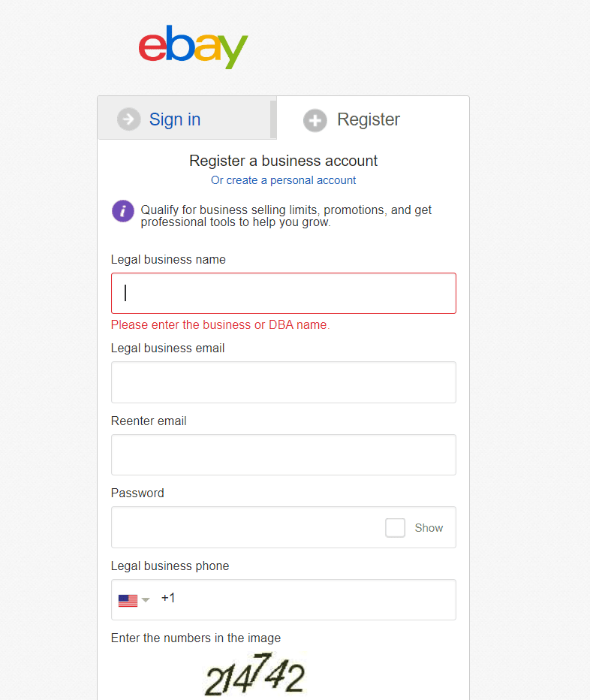
Task: Click the Register plus icon
Action: 315,120
